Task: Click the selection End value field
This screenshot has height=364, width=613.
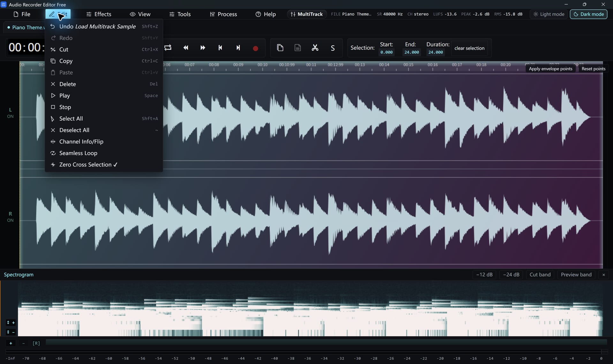Action: 412,52
